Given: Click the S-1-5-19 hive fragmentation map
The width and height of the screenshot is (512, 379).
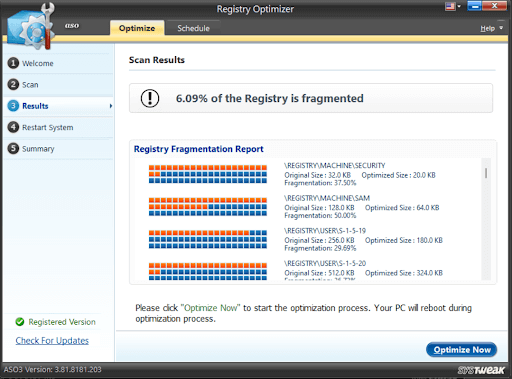Looking at the screenshot, I should [x=208, y=239].
